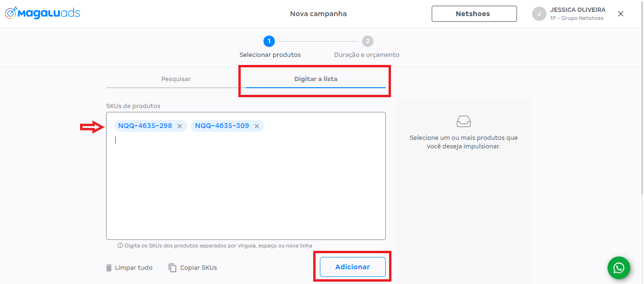Screen dimensions: 644x284
Task: Click the Limpar tudo text link
Action: [x=134, y=268]
